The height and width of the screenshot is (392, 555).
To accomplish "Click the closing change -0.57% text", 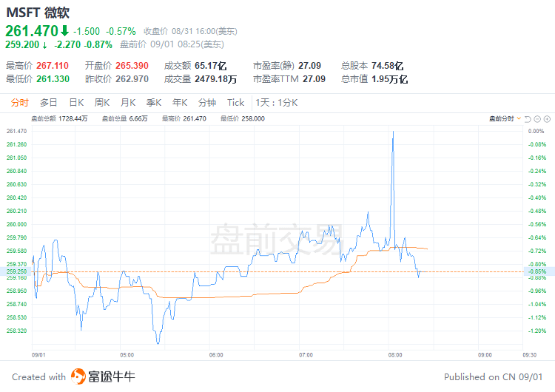I will click(x=121, y=32).
